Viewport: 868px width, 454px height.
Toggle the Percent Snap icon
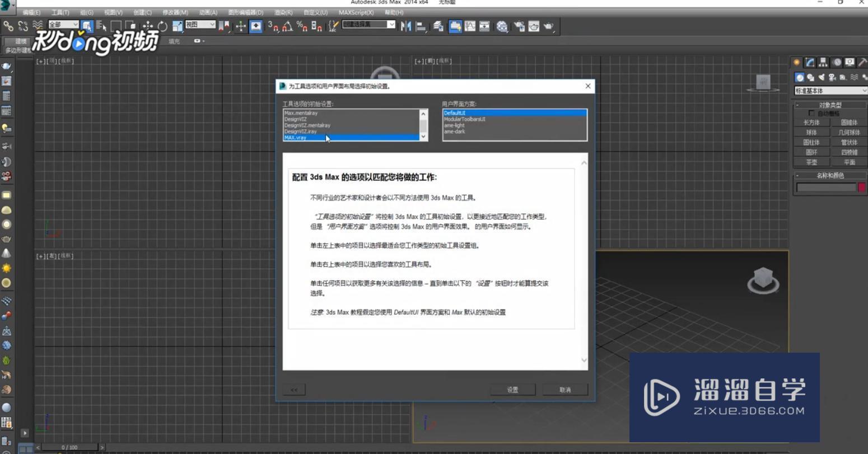click(302, 26)
